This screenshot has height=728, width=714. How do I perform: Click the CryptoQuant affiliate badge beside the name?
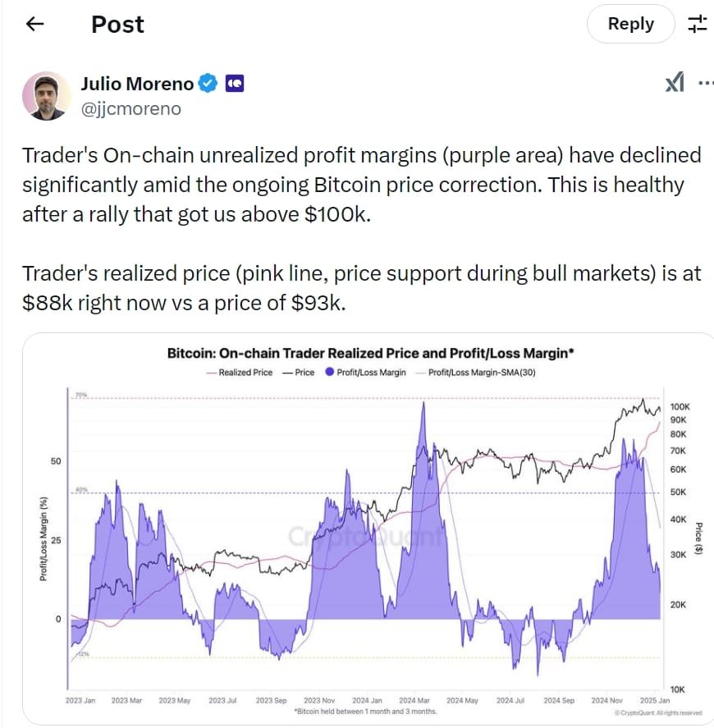(234, 83)
